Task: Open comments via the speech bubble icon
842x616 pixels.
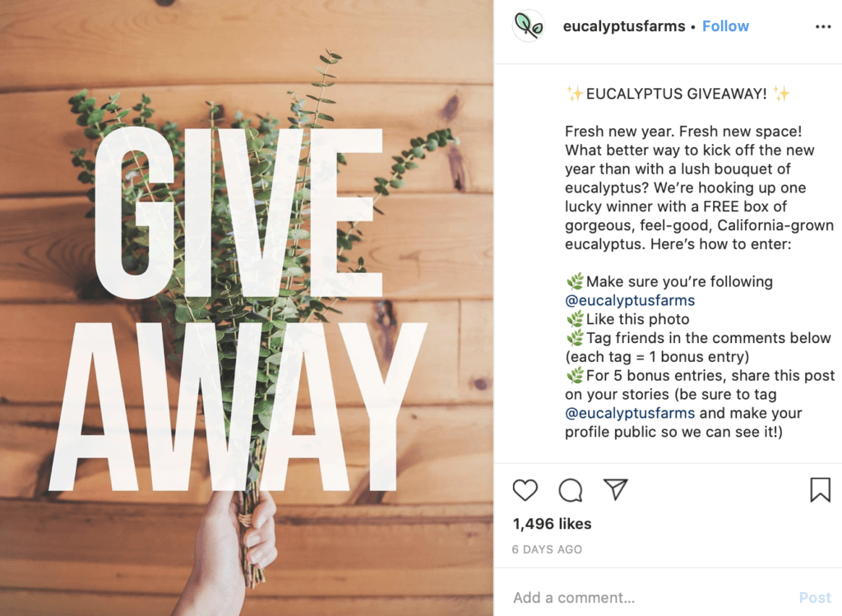Action: (571, 490)
